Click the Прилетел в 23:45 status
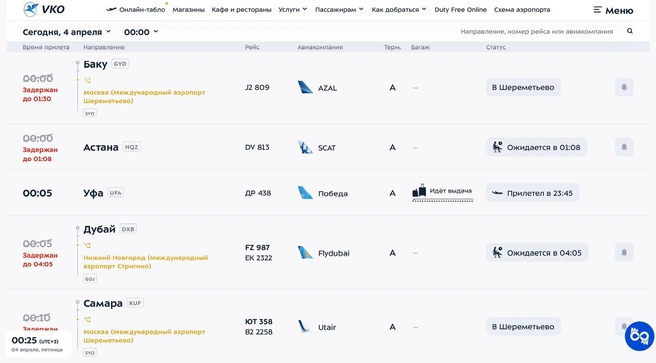The height and width of the screenshot is (363, 656). point(533,193)
